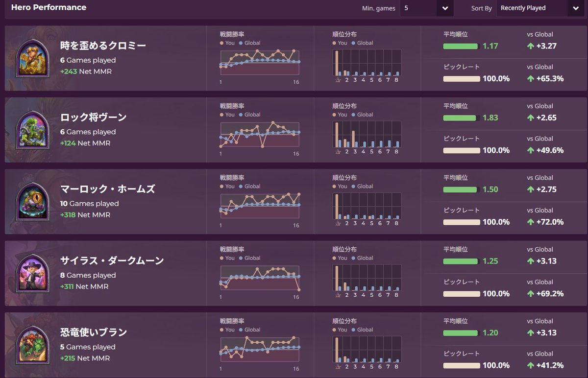This screenshot has height=378, width=588.
Task: Toggle the You legend in ロック将ヴーン 順位分布 chart
Action: pos(340,115)
